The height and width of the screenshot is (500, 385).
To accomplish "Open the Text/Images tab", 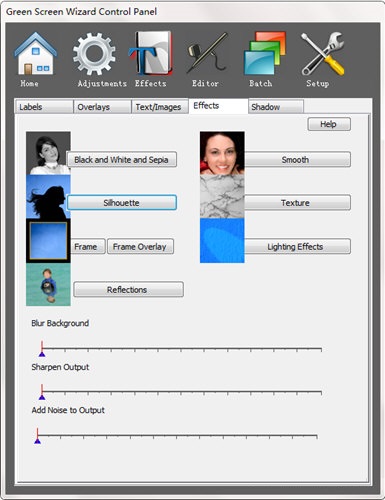I will (x=160, y=107).
